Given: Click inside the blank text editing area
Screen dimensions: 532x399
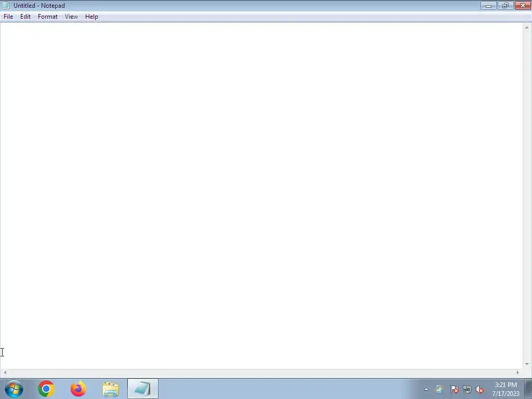Looking at the screenshot, I should [261, 195].
